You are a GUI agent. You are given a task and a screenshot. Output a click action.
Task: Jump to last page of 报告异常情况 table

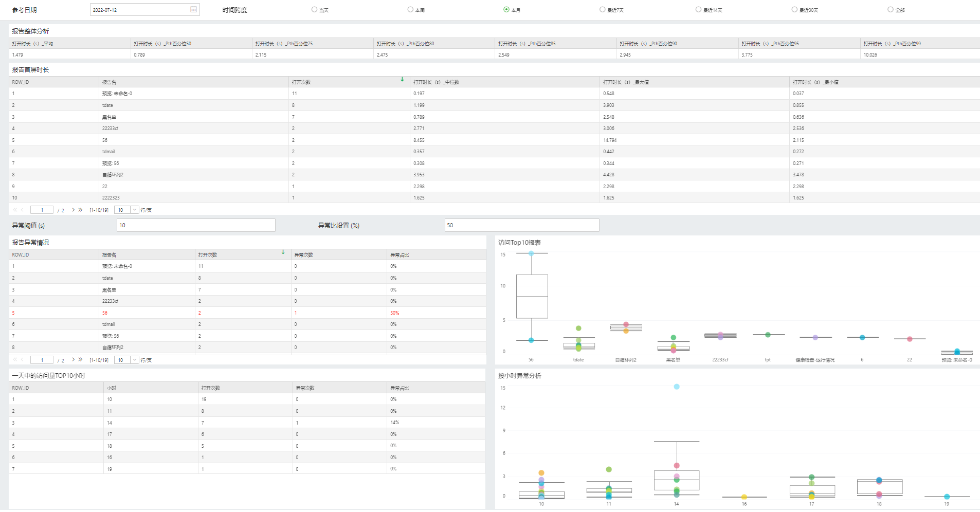coord(81,360)
